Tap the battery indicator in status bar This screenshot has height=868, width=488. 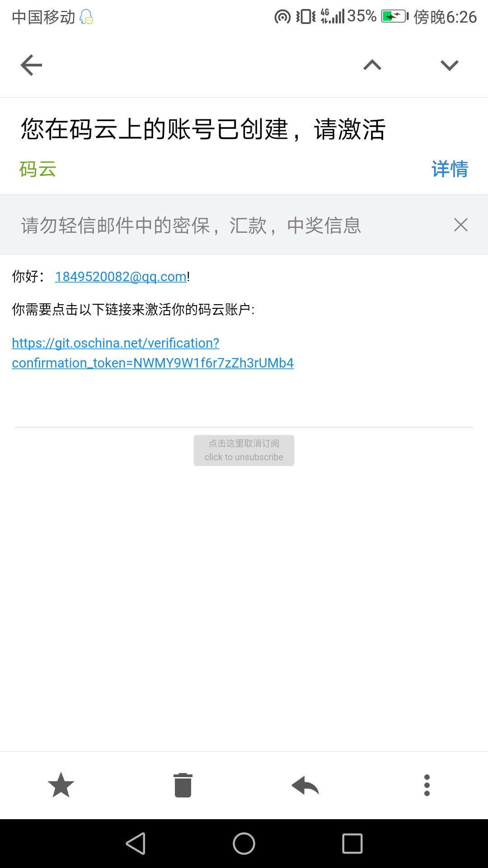tap(395, 17)
